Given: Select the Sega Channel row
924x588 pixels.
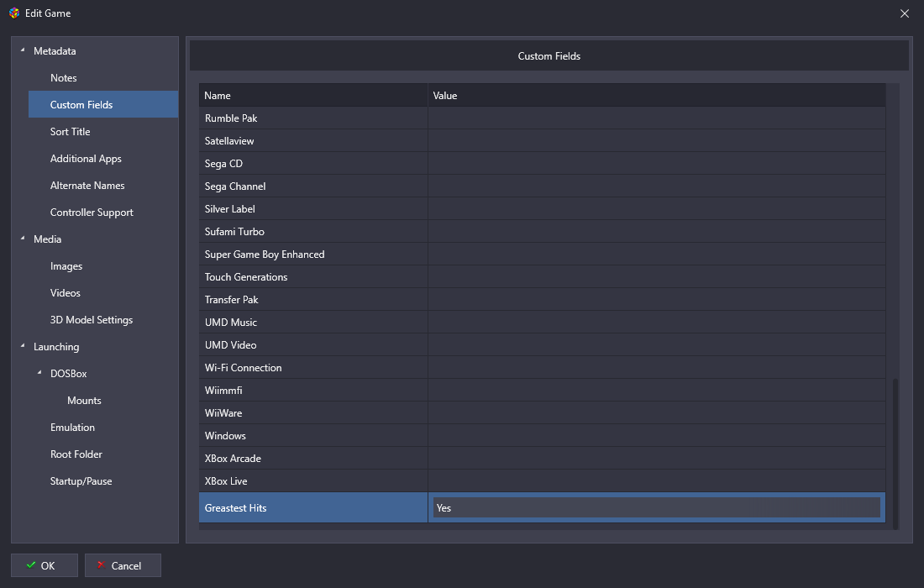Looking at the screenshot, I should click(x=542, y=186).
